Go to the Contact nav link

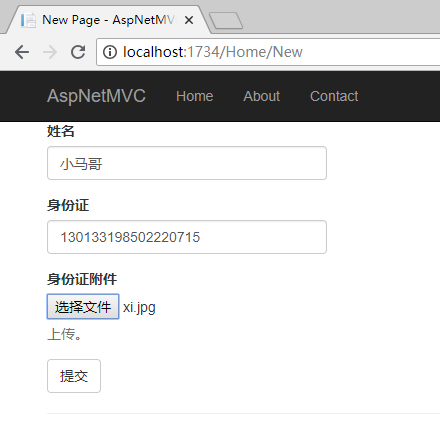tap(334, 96)
